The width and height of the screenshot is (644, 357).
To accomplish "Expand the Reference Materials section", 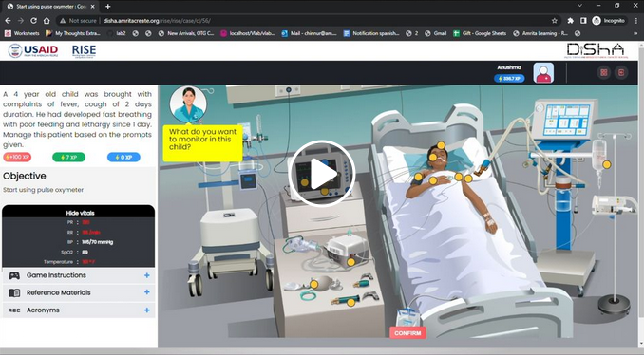I will (x=79, y=292).
